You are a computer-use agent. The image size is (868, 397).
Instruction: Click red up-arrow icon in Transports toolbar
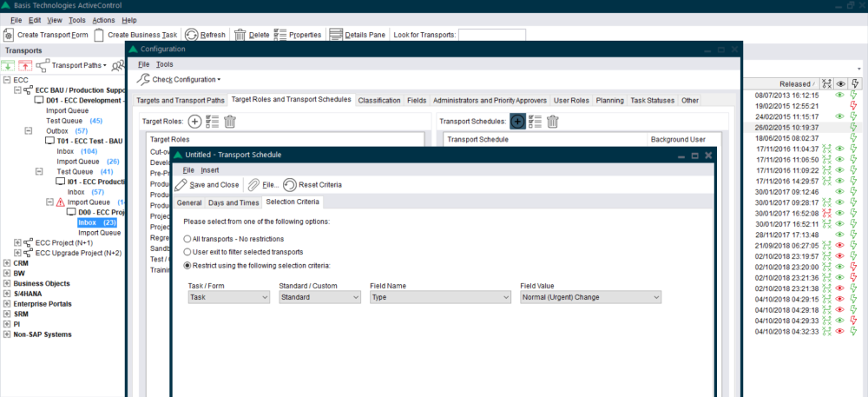click(24, 66)
